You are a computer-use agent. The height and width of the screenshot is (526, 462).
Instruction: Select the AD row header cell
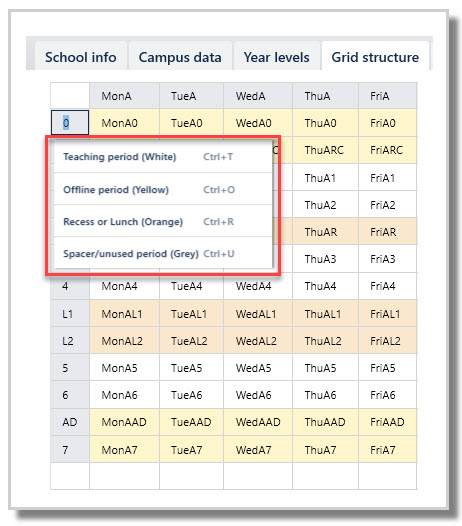pos(70,422)
